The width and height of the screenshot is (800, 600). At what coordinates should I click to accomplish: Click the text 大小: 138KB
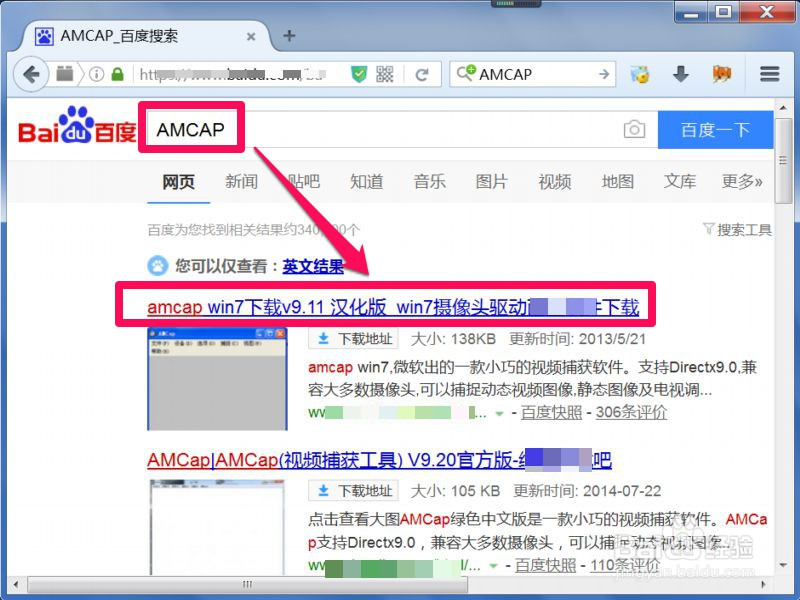(x=453, y=339)
